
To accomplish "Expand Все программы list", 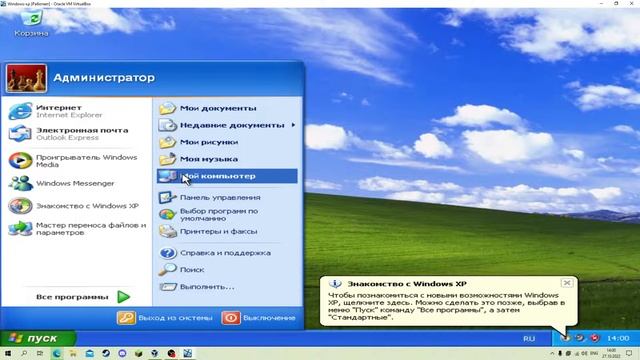I will (x=83, y=297).
